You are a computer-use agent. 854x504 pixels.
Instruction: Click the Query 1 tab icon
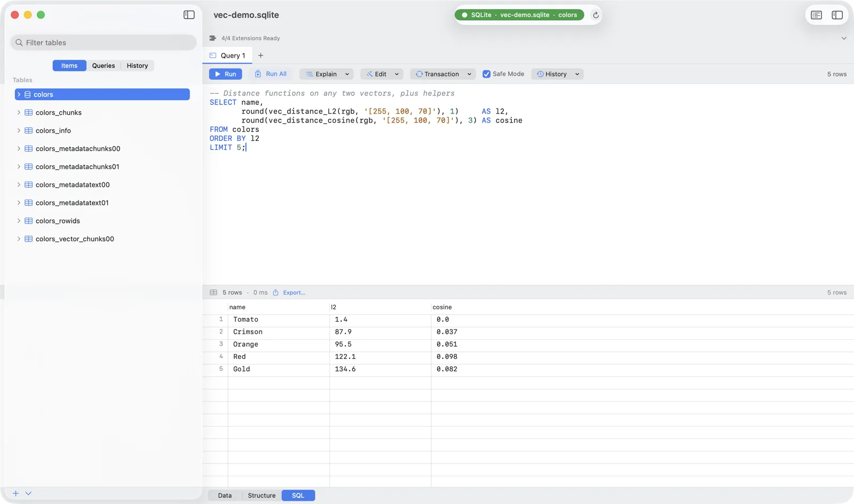pyautogui.click(x=213, y=55)
